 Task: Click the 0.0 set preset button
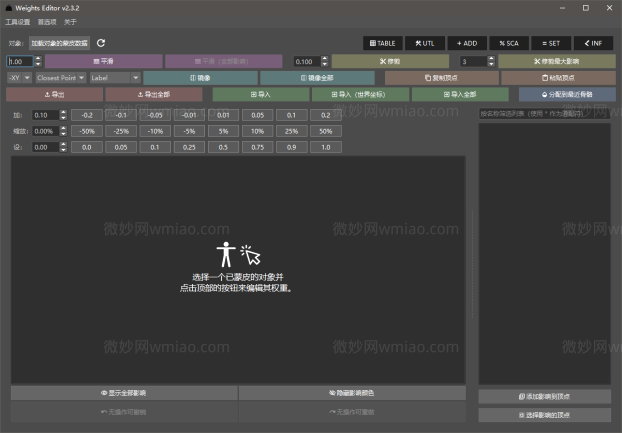87,147
